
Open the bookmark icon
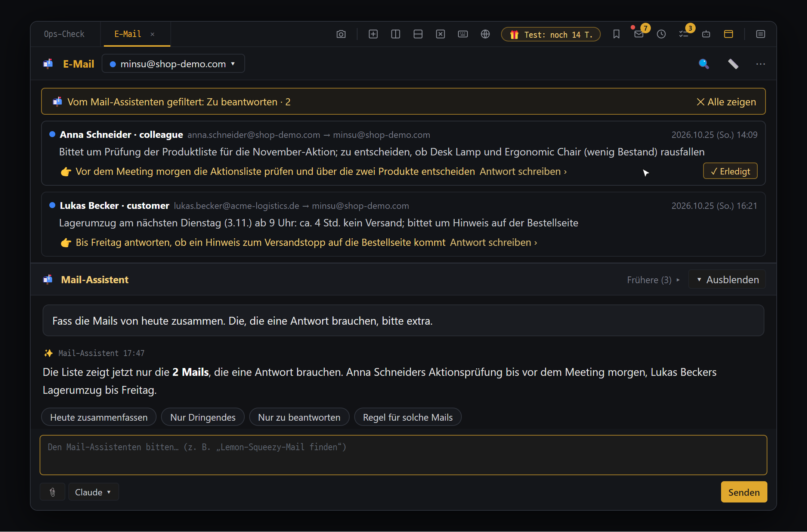pos(616,34)
